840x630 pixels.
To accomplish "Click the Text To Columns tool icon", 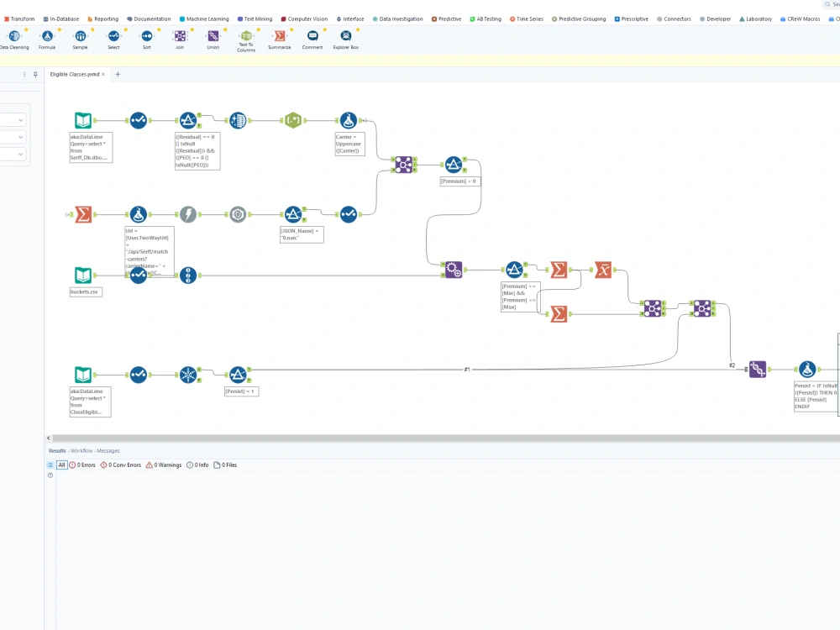I will click(246, 37).
